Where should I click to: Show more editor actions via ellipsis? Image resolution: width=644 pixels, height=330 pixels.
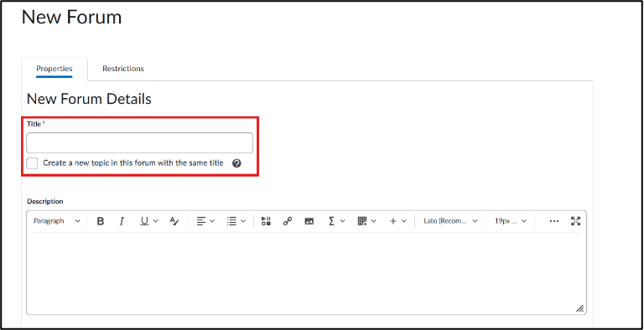554,221
